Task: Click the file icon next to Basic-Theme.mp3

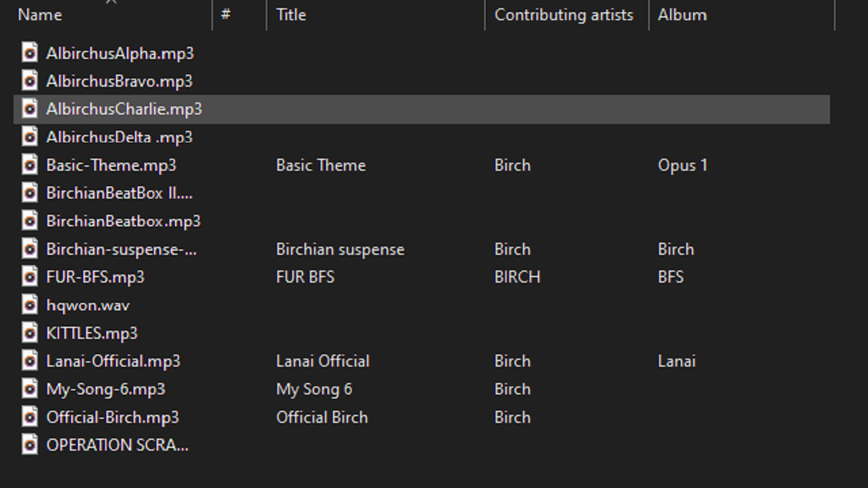Action: click(x=30, y=165)
